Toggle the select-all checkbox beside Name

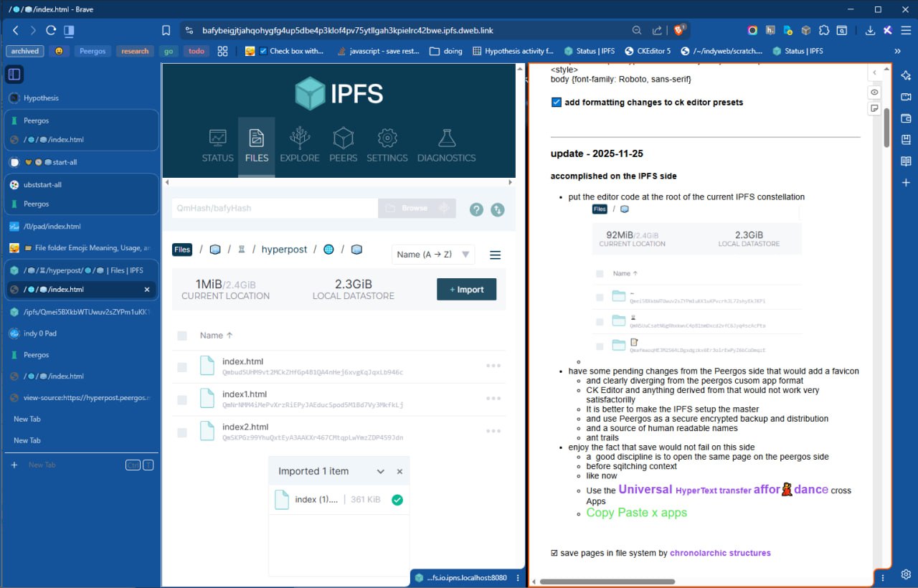(x=182, y=336)
